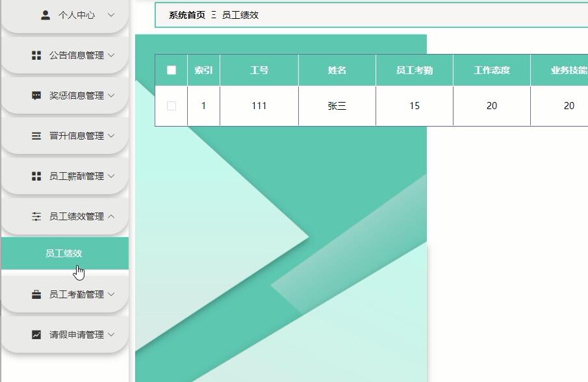
Task: Collapse the 员工绩效管理 menu section
Action: pyautogui.click(x=75, y=216)
